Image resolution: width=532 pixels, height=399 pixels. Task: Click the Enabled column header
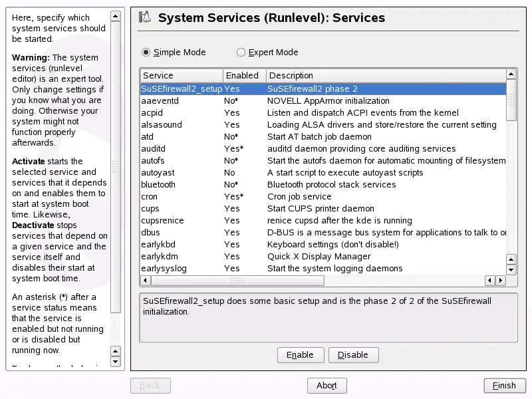(243, 75)
